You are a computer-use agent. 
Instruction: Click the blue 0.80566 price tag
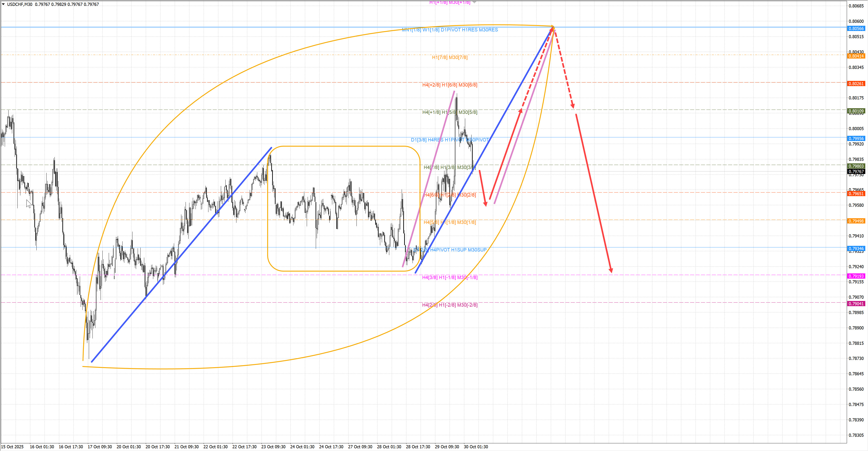click(856, 29)
